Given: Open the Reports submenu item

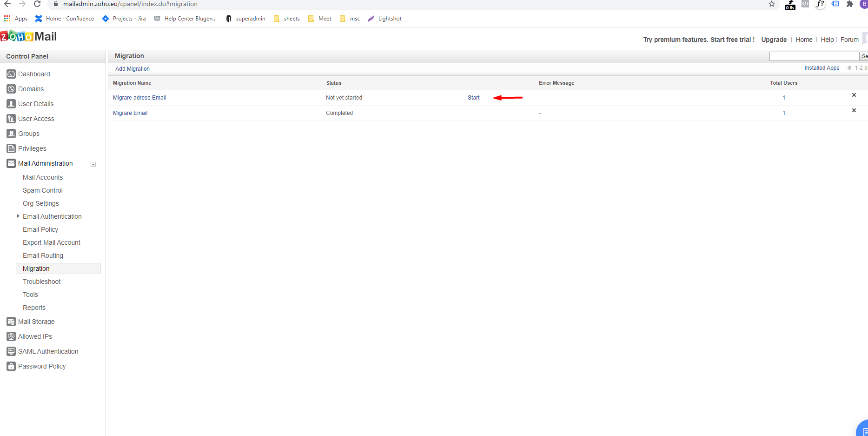Looking at the screenshot, I should click(34, 308).
